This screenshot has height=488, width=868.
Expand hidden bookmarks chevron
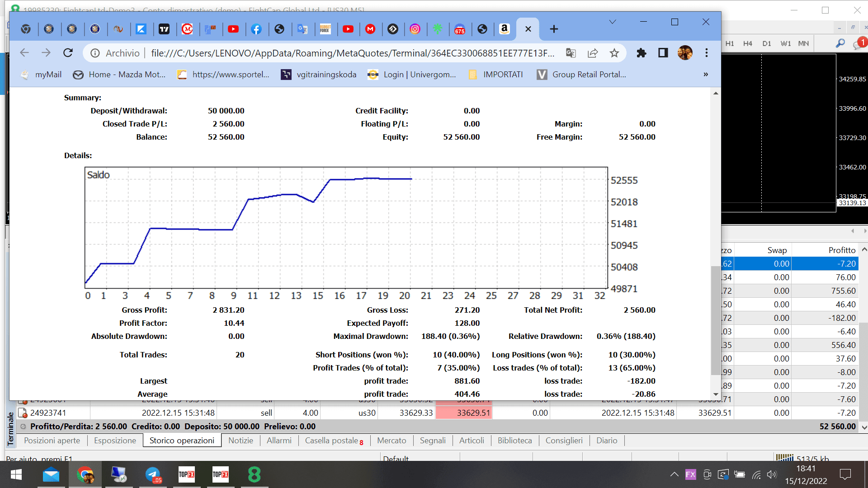[x=706, y=75]
